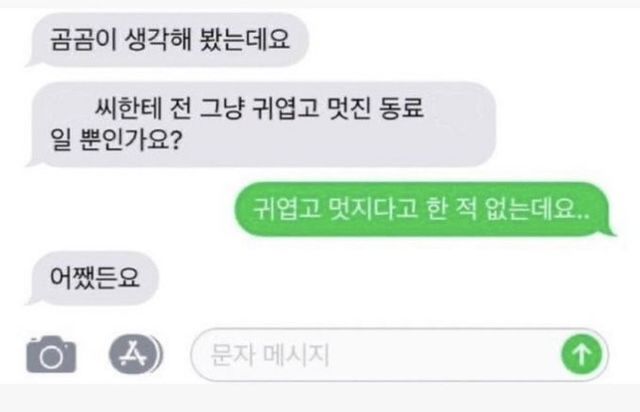Click the placeholder text 문자 메시지

269,354
